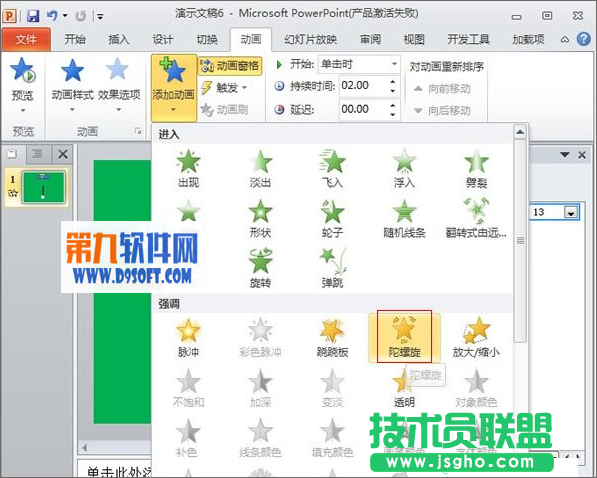Switch to the 审阅 (Review) tab

click(370, 39)
